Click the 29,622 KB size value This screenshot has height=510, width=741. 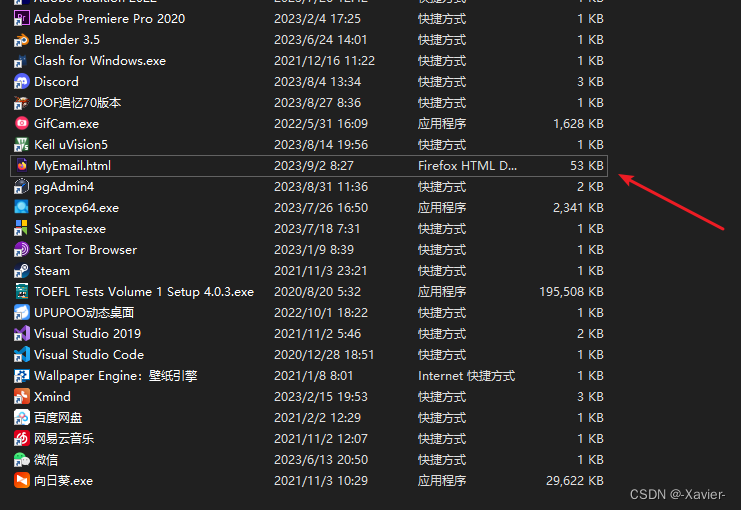click(x=575, y=481)
